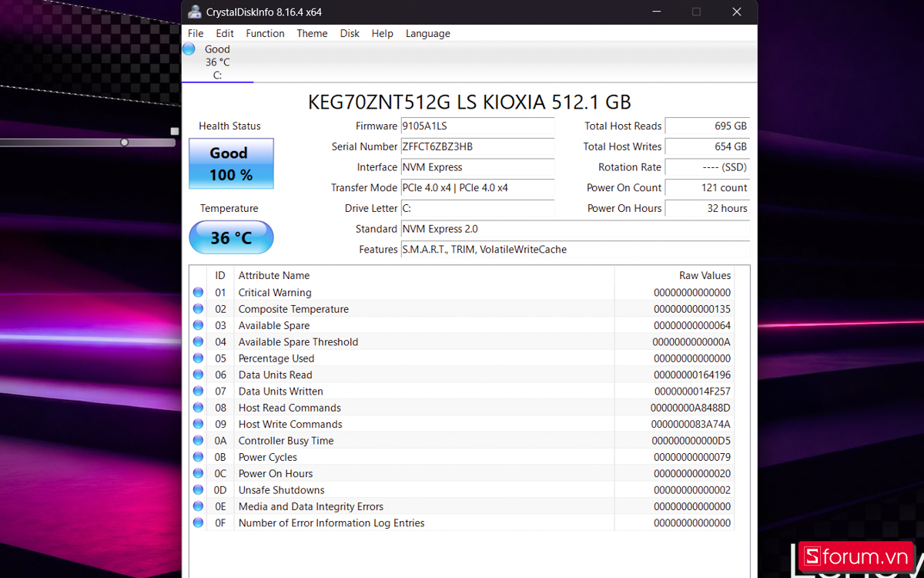
Task: Click the Media and Data Integrity Errors orb
Action: coord(198,506)
